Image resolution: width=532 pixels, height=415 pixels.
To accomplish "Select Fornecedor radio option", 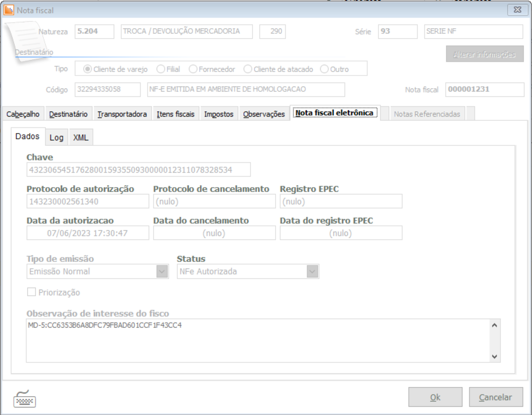I will [x=212, y=69].
